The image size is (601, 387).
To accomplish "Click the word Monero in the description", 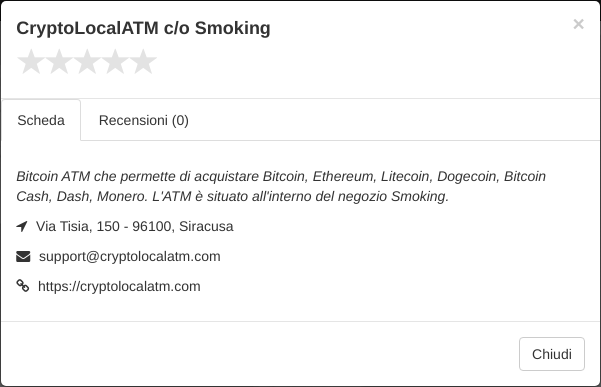I will click(x=122, y=196).
